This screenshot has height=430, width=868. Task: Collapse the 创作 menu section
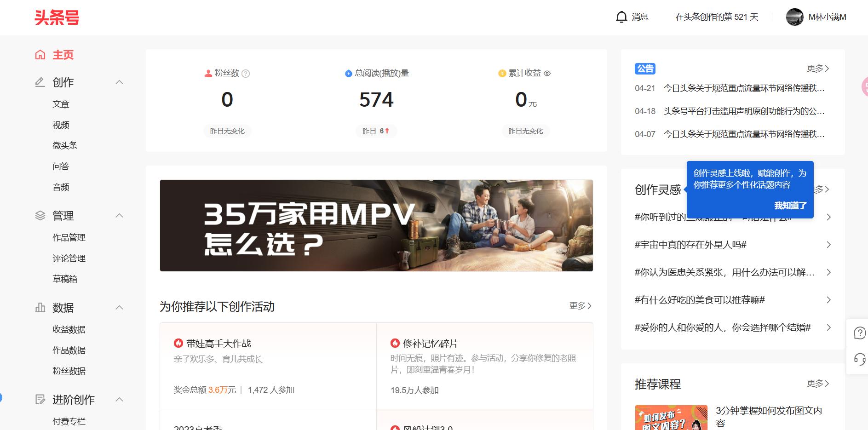coord(119,82)
